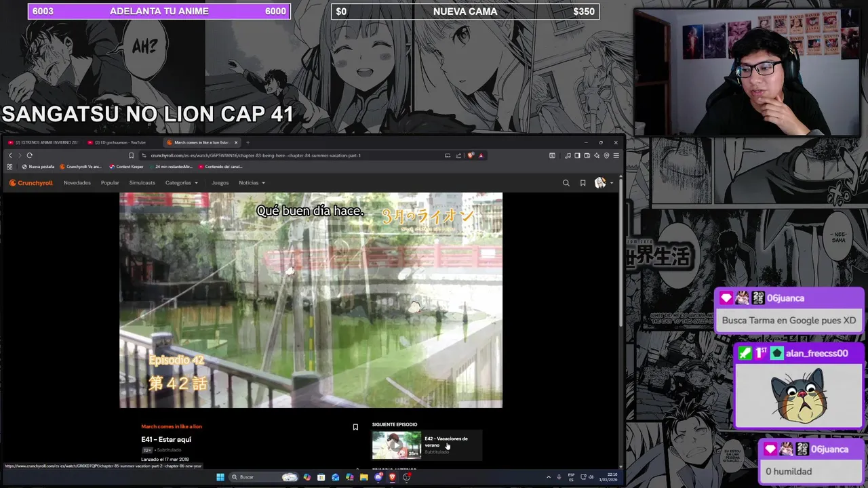The height and width of the screenshot is (488, 868).
Task: Open the Juegos menu item
Action: 220,183
